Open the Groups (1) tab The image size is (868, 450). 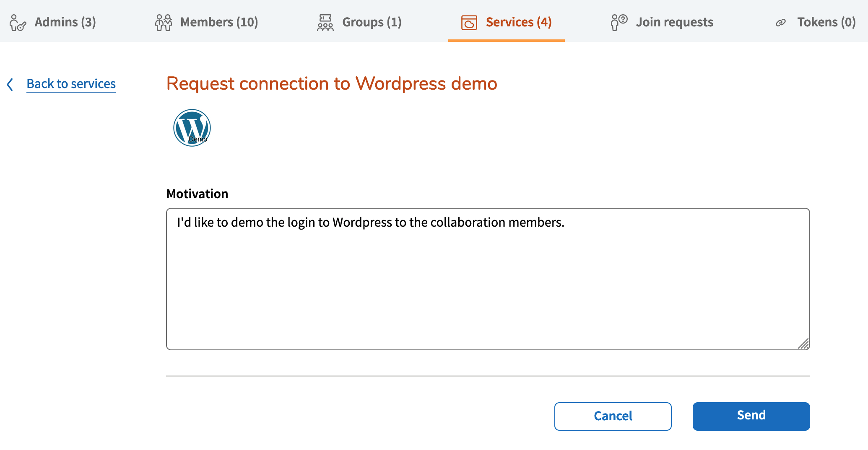click(x=359, y=22)
